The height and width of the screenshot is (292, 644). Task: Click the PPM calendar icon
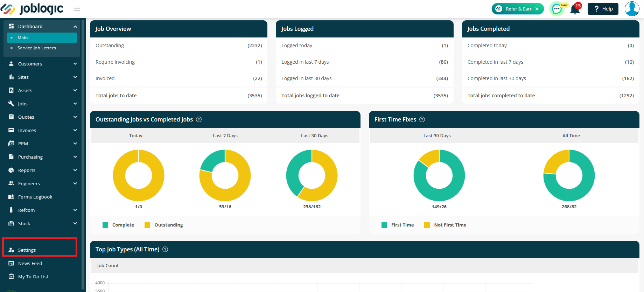point(11,144)
